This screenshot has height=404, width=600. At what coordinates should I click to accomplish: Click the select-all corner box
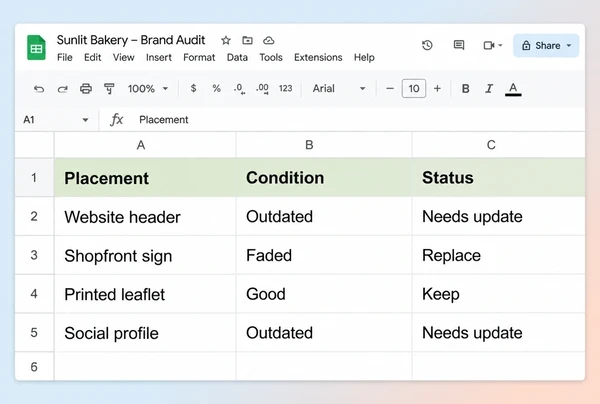34,145
